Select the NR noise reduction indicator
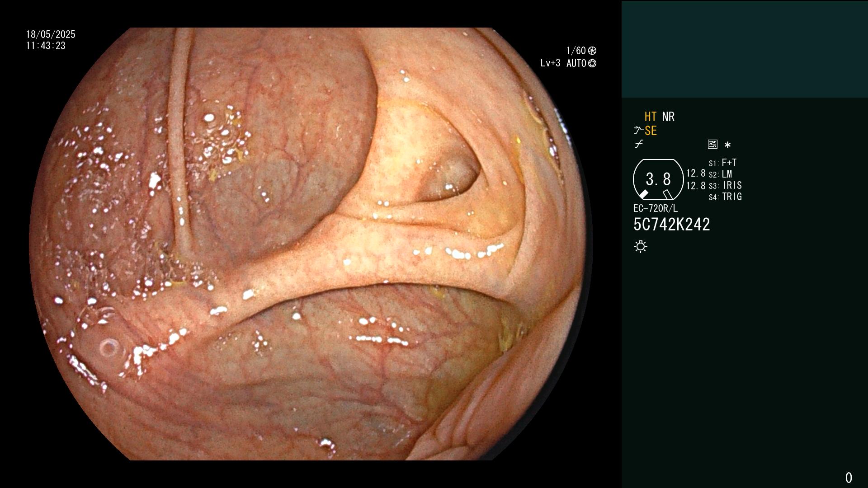868x488 pixels. tap(668, 117)
